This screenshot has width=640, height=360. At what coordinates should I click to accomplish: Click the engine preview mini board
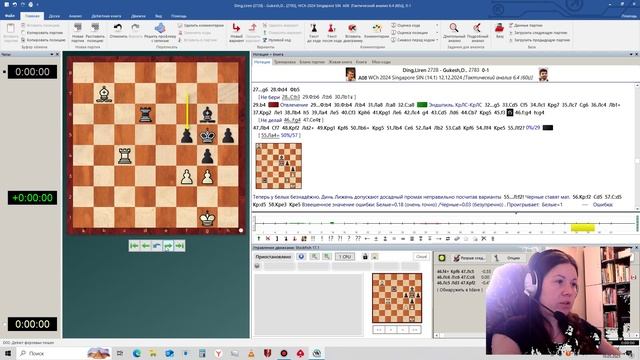tap(397, 298)
